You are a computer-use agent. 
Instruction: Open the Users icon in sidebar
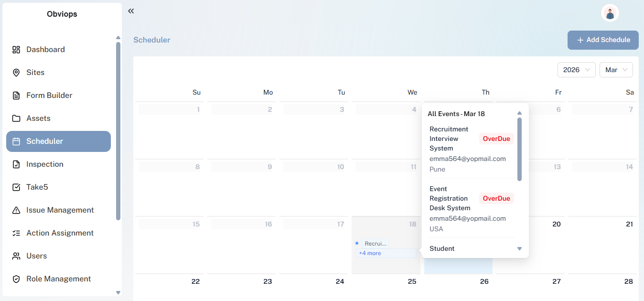16,256
